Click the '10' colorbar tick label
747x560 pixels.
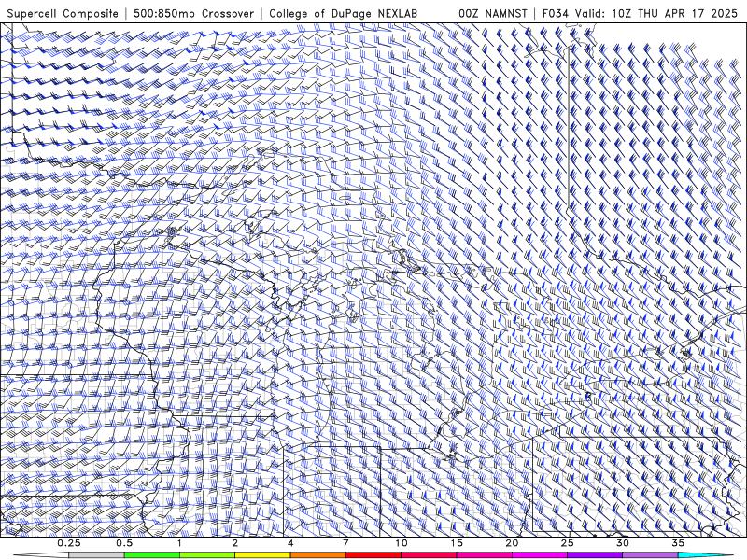tap(402, 543)
